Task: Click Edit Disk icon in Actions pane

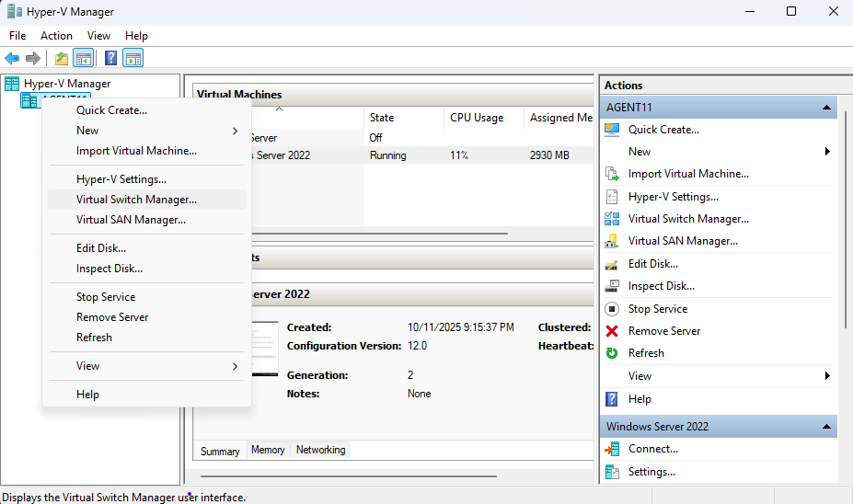Action: tap(612, 264)
